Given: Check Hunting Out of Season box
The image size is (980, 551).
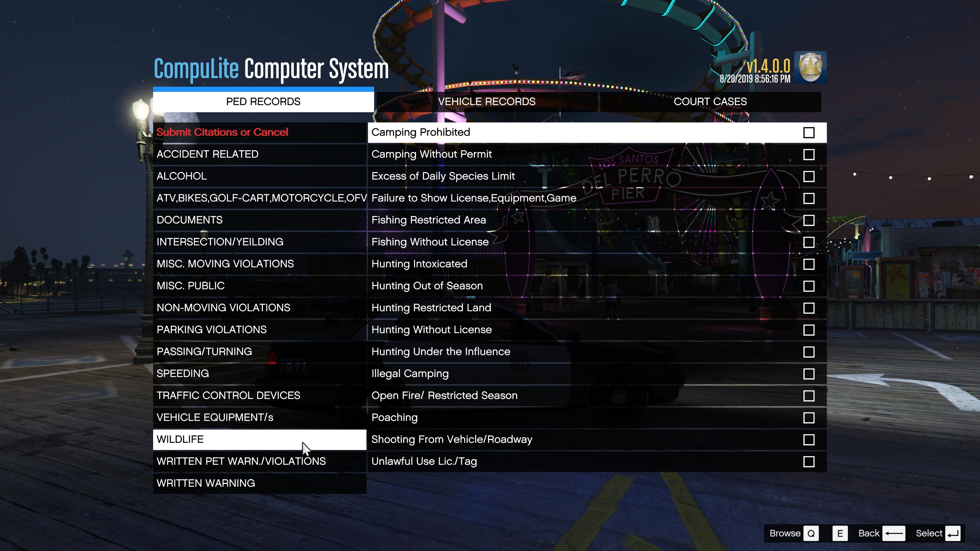Looking at the screenshot, I should (x=808, y=286).
